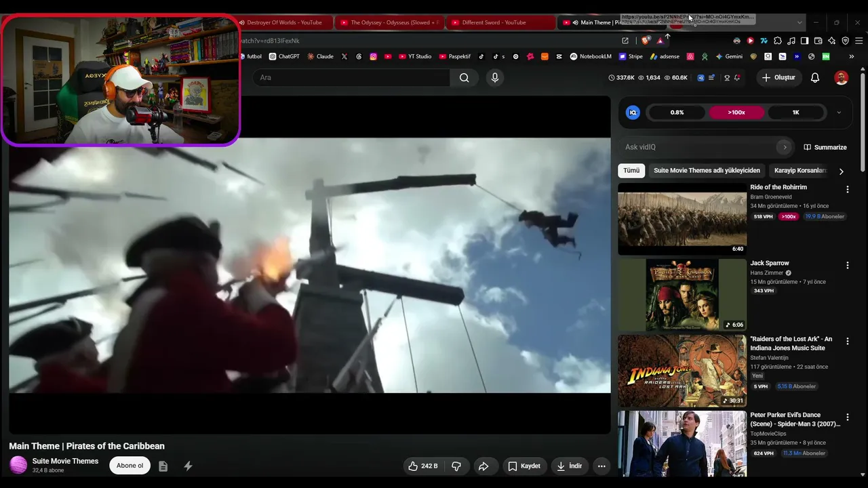Screen dimensions: 868x488
Task: Click the YouTube search magnifier button
Action: point(464,78)
